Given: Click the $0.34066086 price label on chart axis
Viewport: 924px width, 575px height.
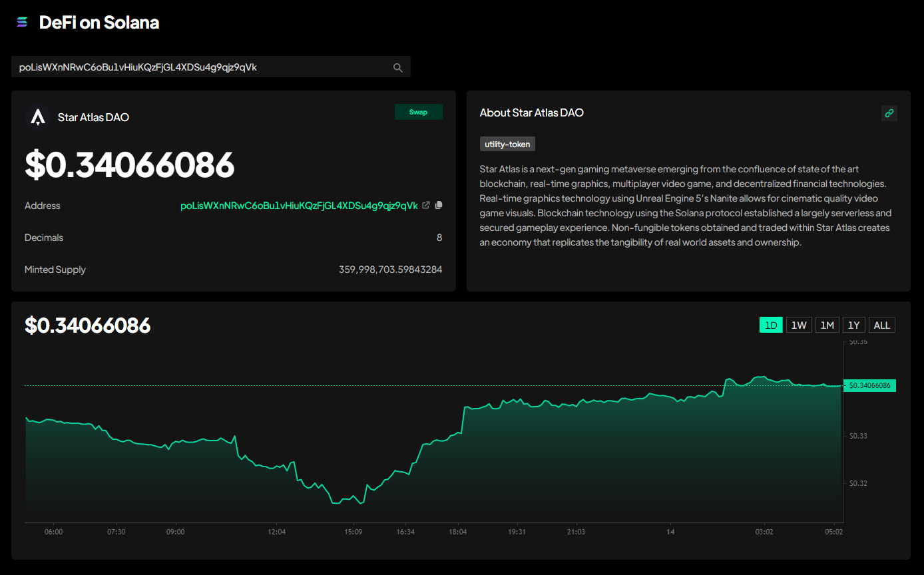Looking at the screenshot, I should tap(869, 385).
